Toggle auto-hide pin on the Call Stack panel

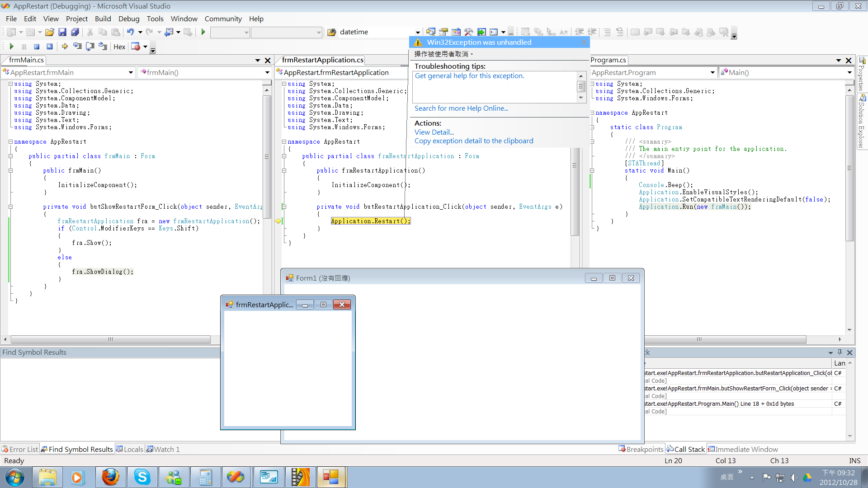840,352
